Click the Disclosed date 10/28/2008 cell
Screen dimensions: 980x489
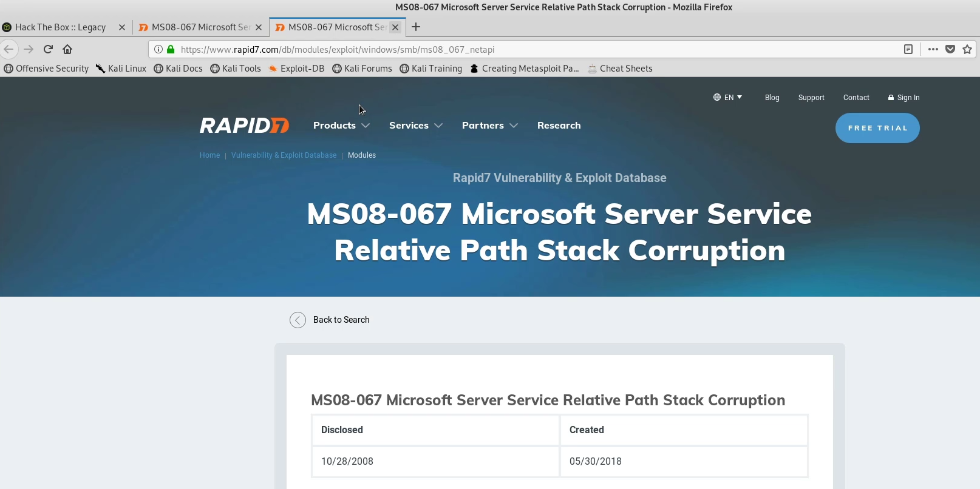pos(435,462)
